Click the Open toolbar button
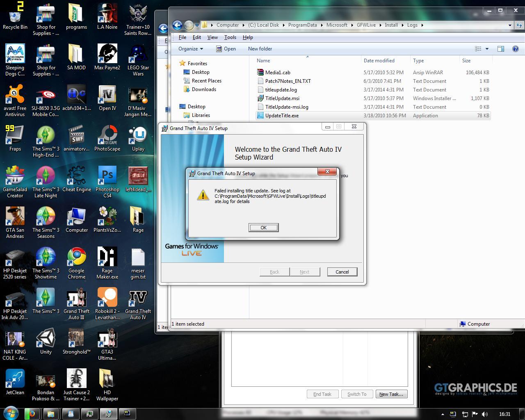This screenshot has height=420, width=525. click(226, 48)
